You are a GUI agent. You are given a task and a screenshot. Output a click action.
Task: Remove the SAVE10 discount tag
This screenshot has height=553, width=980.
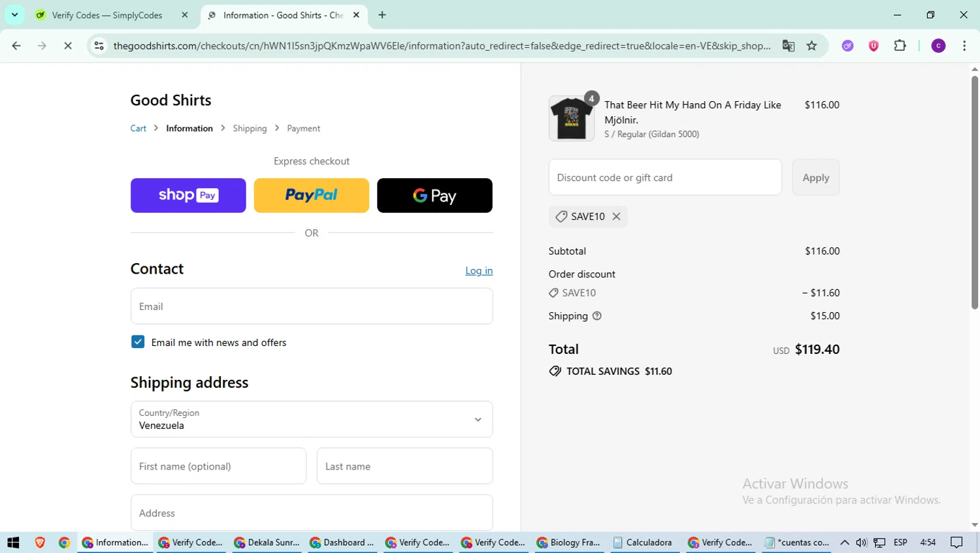coord(616,217)
